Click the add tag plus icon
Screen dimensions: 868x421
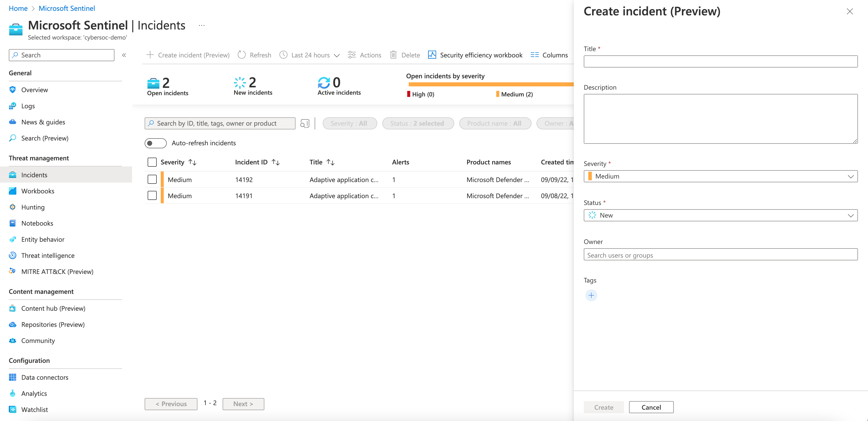coord(591,296)
